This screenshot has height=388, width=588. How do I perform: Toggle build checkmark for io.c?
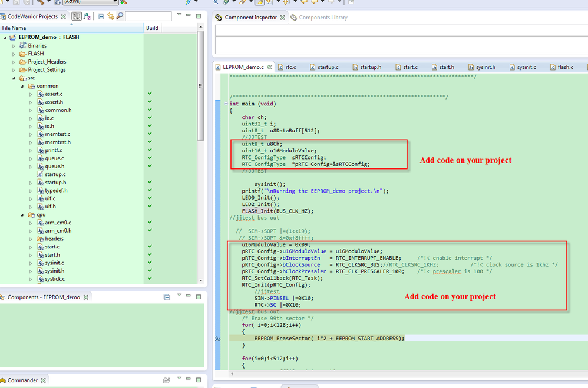click(150, 118)
